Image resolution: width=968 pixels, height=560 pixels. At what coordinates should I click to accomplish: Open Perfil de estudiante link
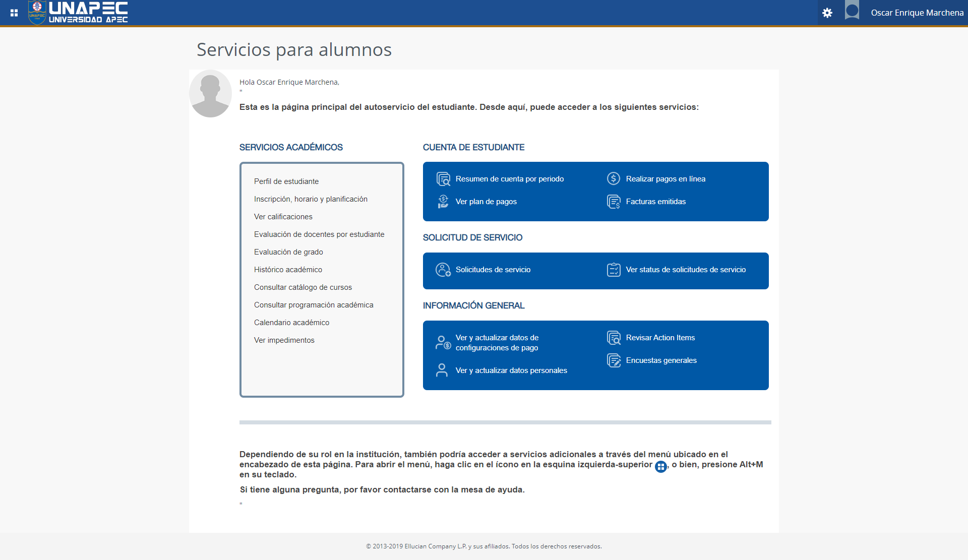[x=286, y=181]
